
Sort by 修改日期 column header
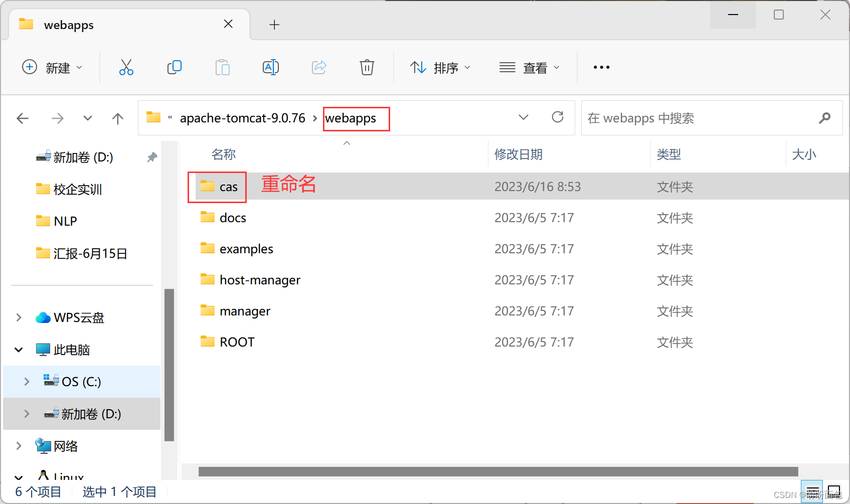click(519, 154)
